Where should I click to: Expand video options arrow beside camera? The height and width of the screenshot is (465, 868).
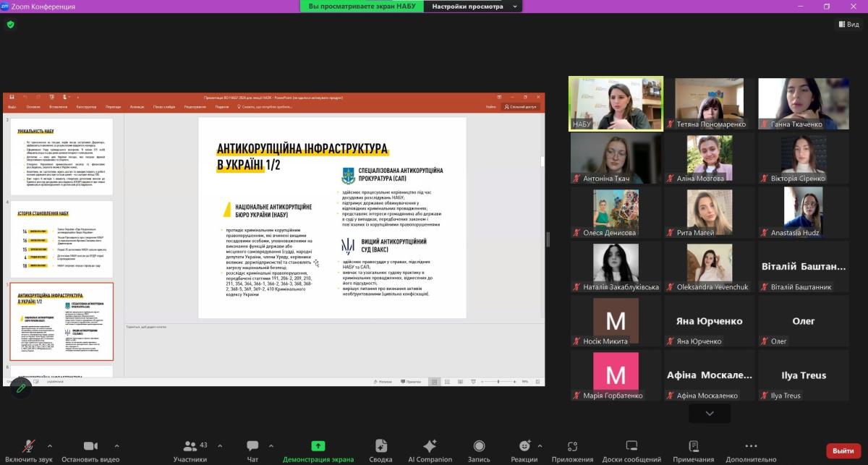pos(117,445)
